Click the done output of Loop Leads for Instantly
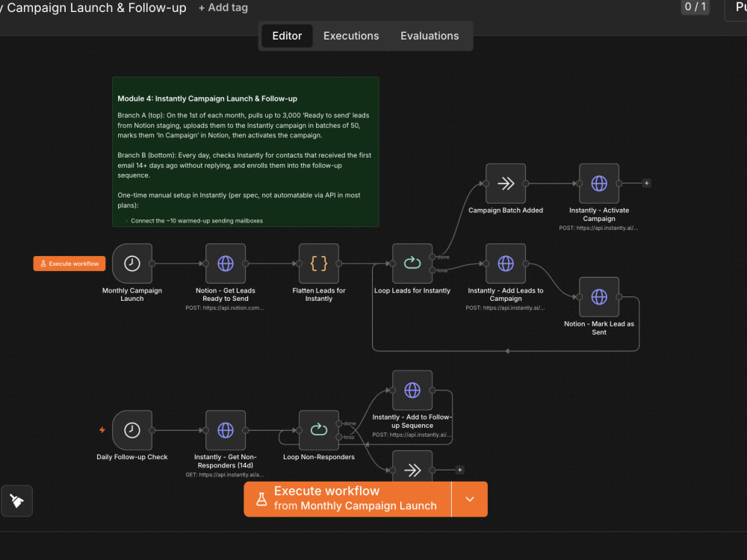This screenshot has width=747, height=560. point(433,257)
